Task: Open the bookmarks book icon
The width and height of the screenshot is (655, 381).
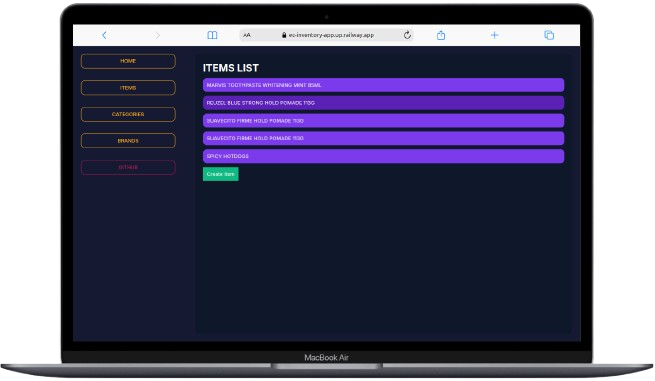Action: tap(212, 35)
